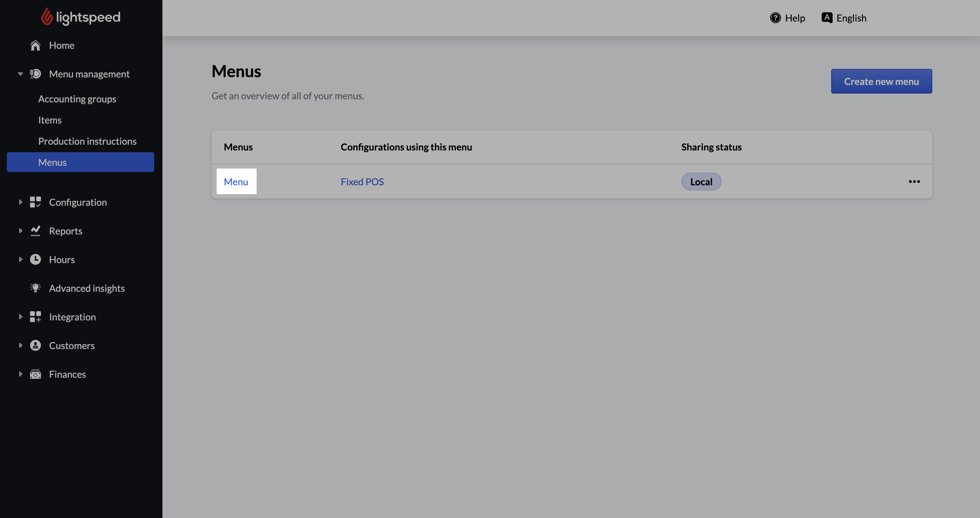Image resolution: width=980 pixels, height=518 pixels.
Task: Click the Hours label in sidebar
Action: pyautogui.click(x=62, y=259)
